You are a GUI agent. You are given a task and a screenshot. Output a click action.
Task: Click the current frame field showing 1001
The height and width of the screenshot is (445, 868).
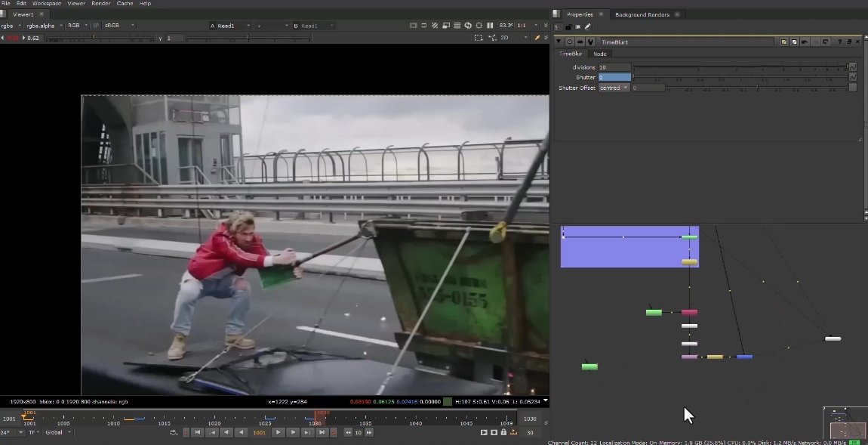[x=259, y=432]
